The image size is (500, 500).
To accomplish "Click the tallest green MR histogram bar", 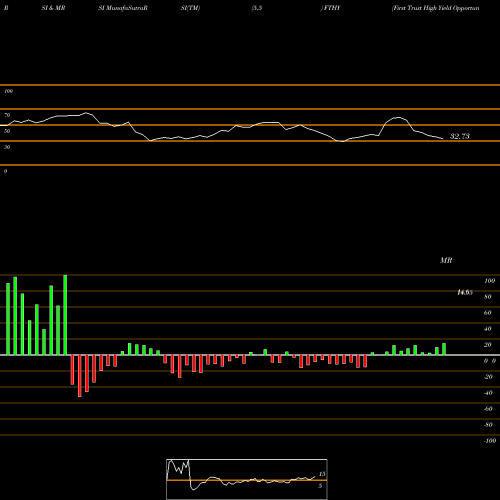I will click(x=65, y=315).
